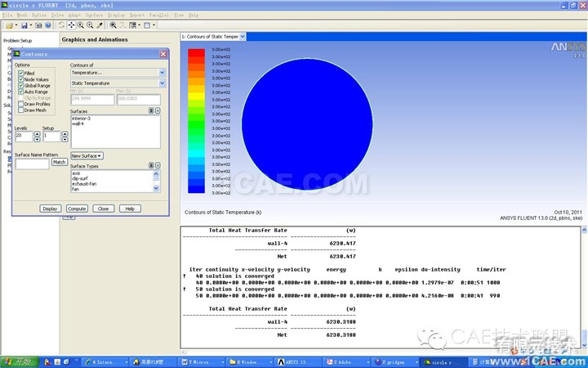Screen dimensions: 588x368
Task: Enable the Draw Mesh checkbox
Action: pos(21,110)
